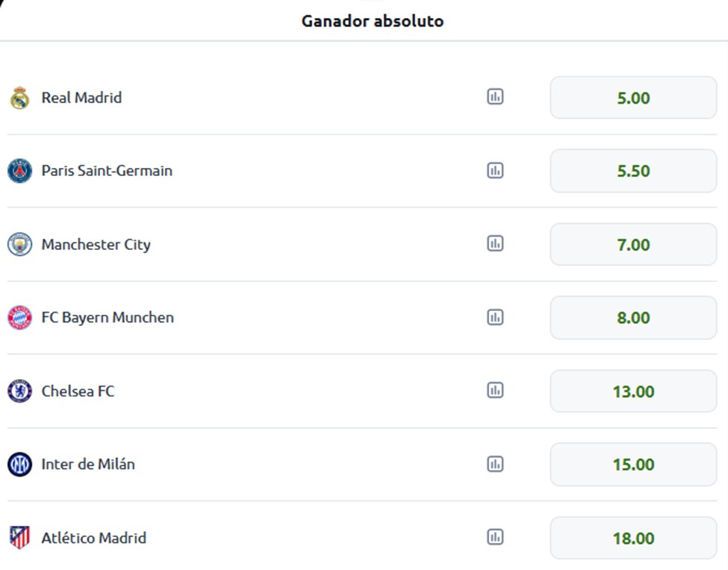Open statistics icon for Atlético Madrid
Screen dimensions: 728x570
pyautogui.click(x=495, y=537)
